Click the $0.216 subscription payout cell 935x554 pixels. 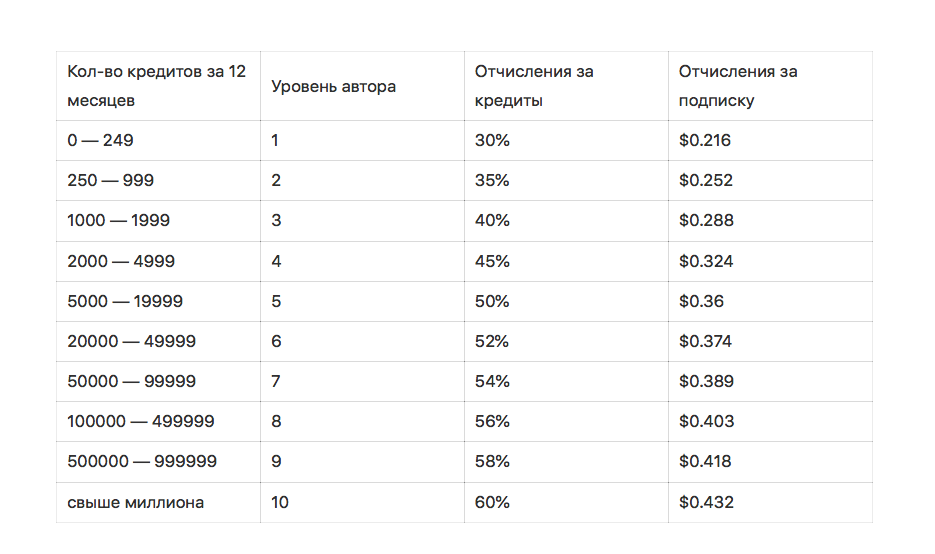[770, 141]
